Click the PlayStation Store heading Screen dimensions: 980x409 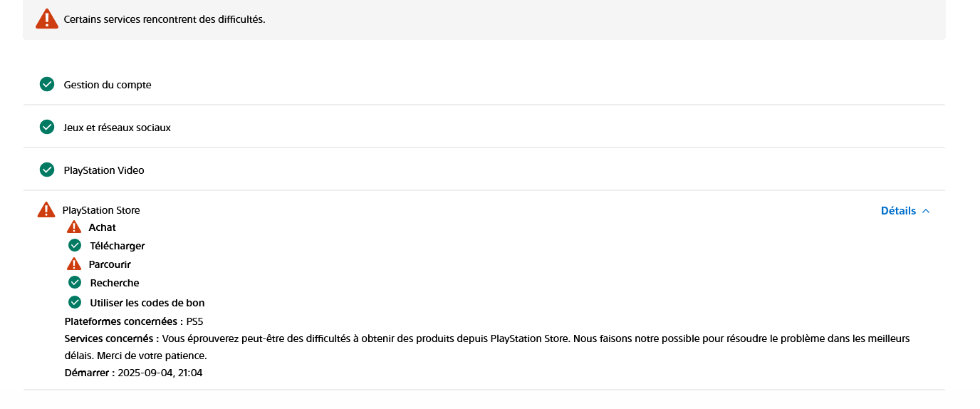(x=101, y=210)
